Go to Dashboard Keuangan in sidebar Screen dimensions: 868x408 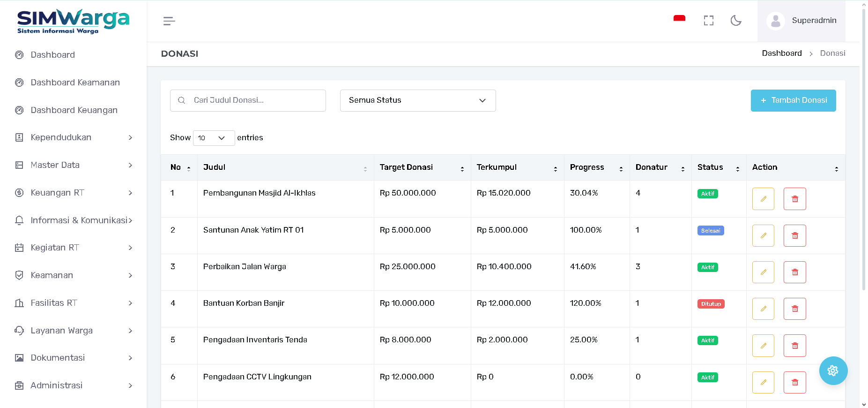pyautogui.click(x=74, y=110)
